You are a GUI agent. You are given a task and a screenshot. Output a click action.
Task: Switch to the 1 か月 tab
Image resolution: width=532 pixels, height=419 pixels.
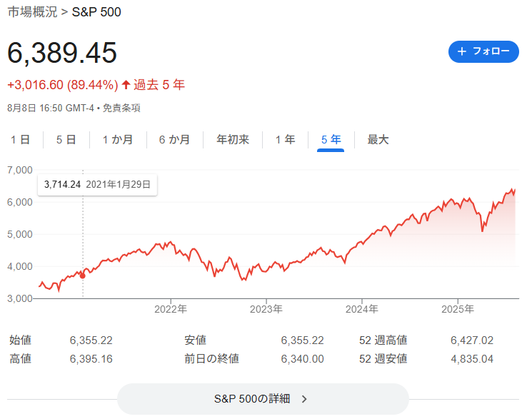pos(118,139)
